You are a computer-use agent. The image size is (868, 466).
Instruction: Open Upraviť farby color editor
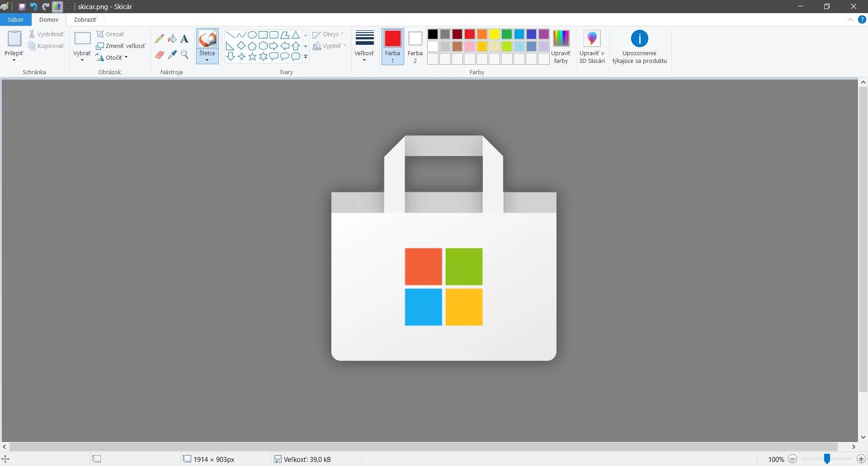[x=561, y=46]
